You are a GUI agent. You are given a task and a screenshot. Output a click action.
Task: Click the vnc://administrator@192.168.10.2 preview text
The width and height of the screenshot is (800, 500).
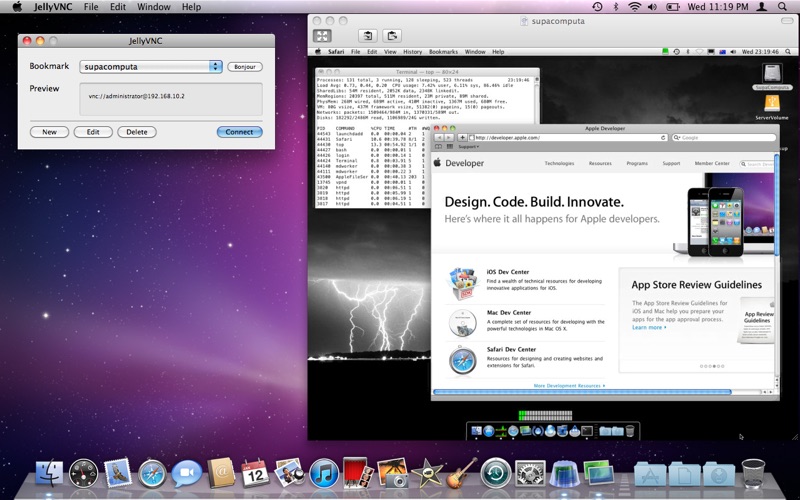click(x=137, y=96)
